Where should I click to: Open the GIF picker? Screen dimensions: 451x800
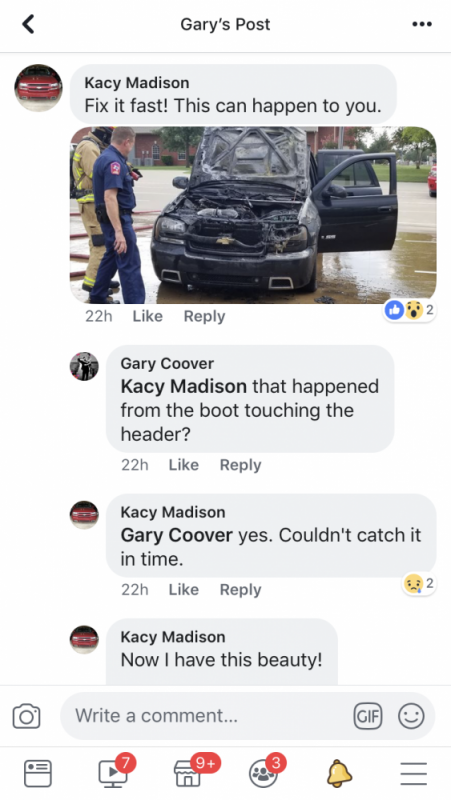(367, 716)
